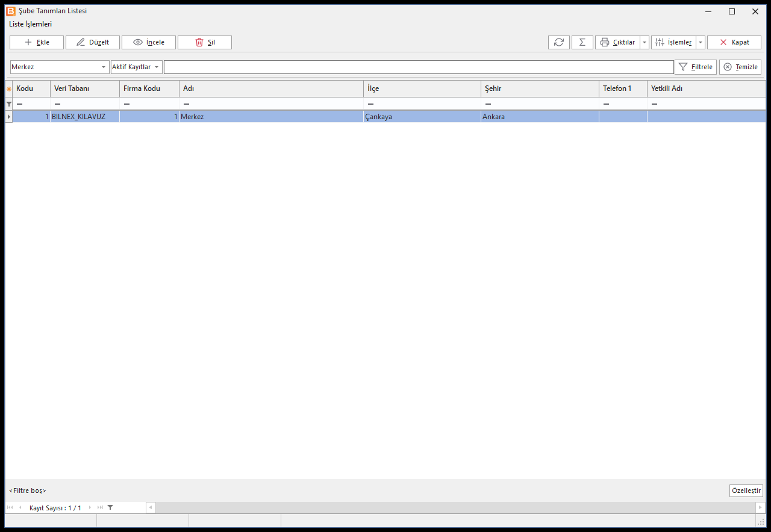
Task: Click the İşlemler button
Action: point(673,42)
